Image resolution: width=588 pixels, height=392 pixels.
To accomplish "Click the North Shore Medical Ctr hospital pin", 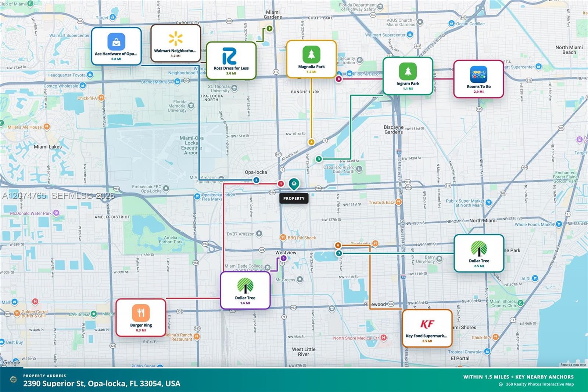I will click(384, 338).
